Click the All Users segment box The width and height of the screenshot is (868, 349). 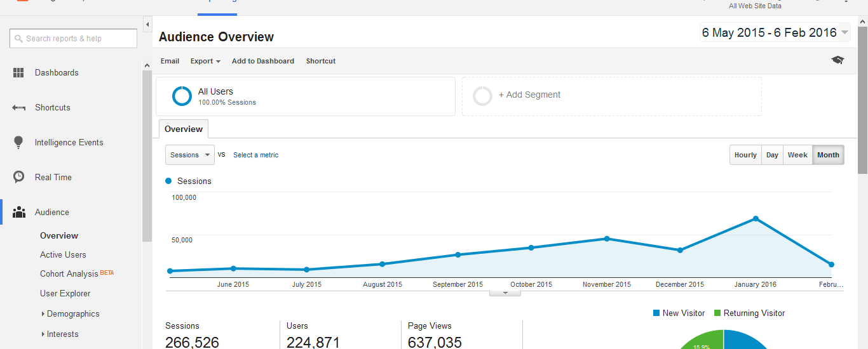click(306, 96)
